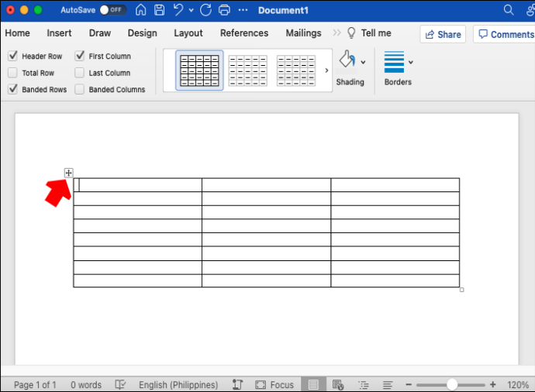Viewport: 535px width, 392px height.
Task: Go to the Design tab
Action: (143, 33)
